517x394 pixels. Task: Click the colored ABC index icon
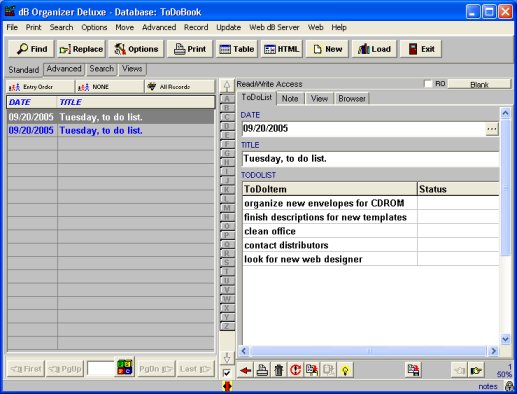(x=125, y=367)
